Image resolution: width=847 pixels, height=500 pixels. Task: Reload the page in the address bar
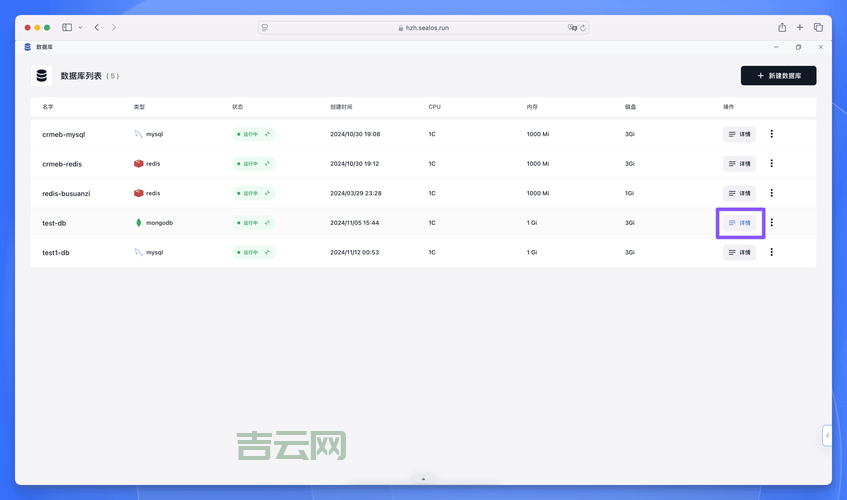[x=583, y=28]
